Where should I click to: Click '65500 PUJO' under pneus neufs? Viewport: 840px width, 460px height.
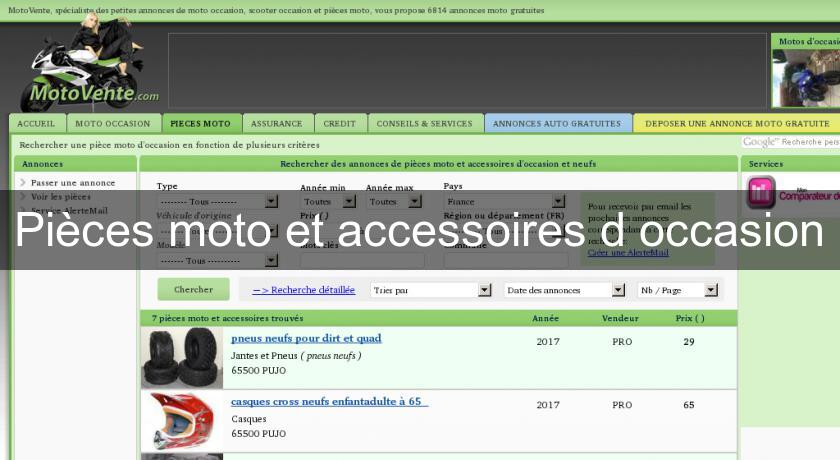[258, 371]
